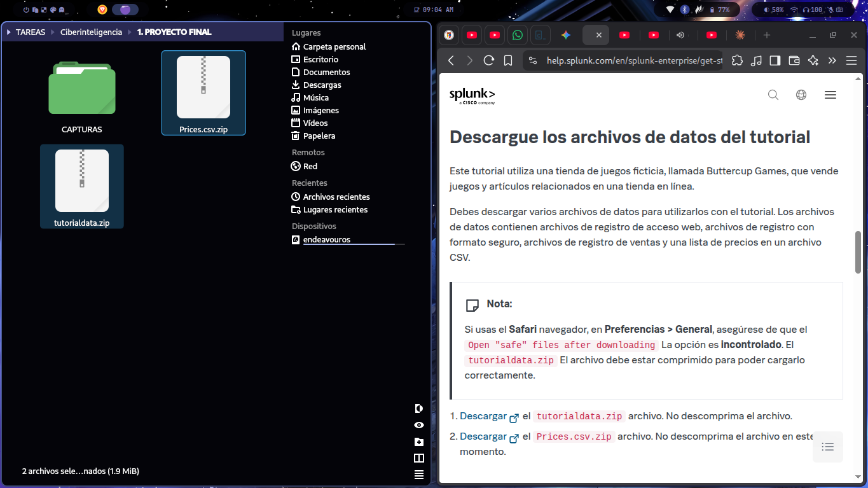Toggle the browser sidebar panel icon

(x=775, y=60)
